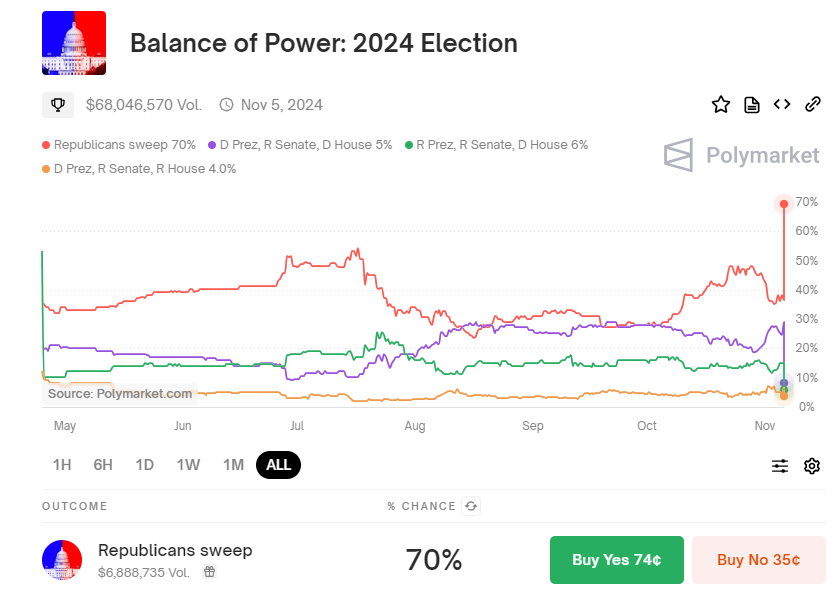
Task: Switch to the 1D time range
Action: tap(145, 464)
